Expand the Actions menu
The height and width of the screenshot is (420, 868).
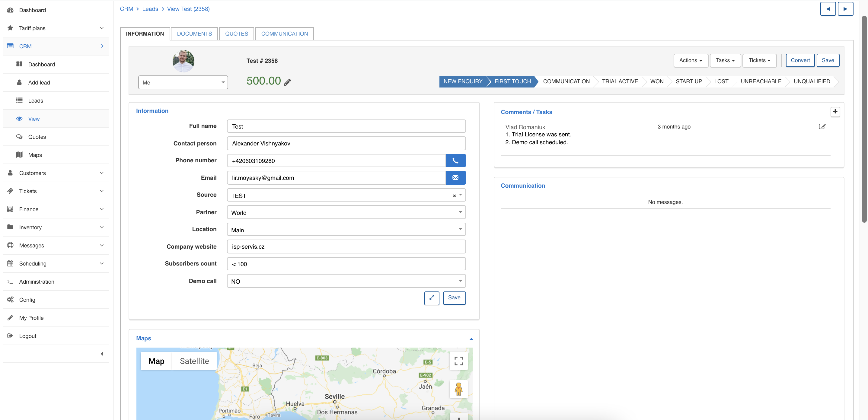pyautogui.click(x=691, y=60)
